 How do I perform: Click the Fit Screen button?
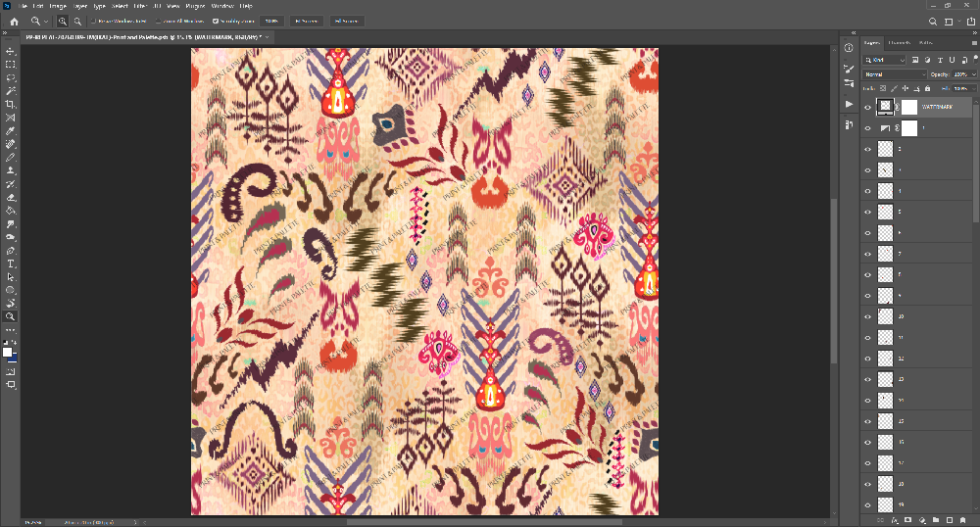pyautogui.click(x=306, y=22)
